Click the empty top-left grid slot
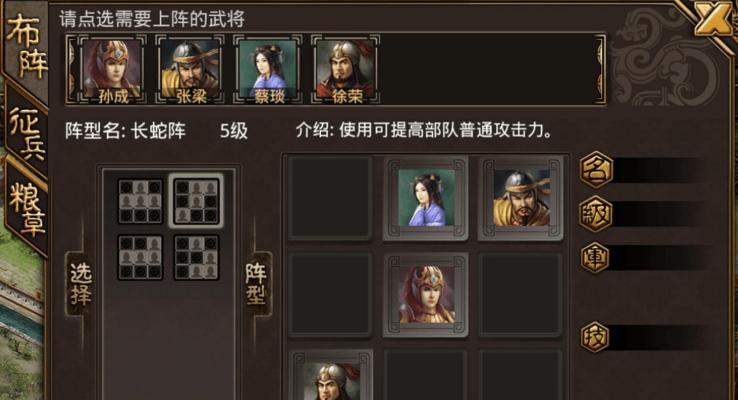This screenshot has width=738, height=400. [330, 198]
